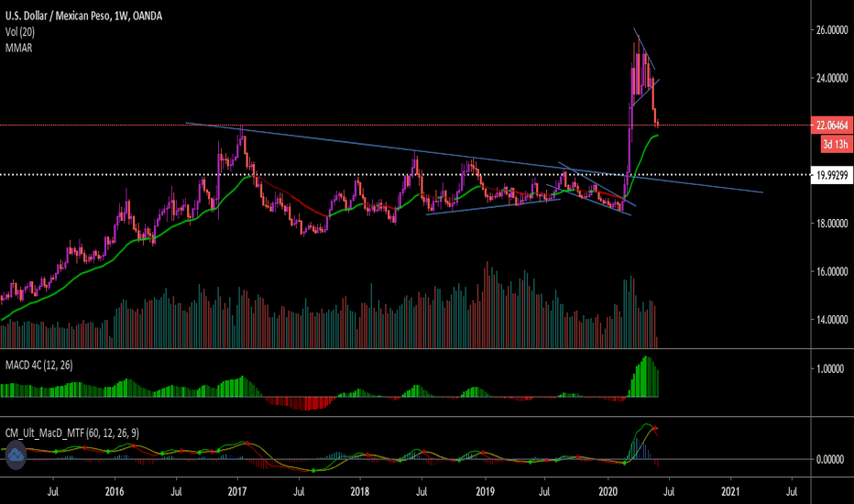854x504 pixels.
Task: Click the 18.00000 price axis label
Action: 832,224
